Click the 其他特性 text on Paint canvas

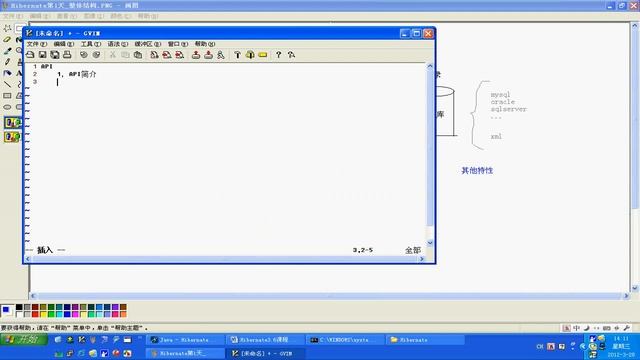[477, 171]
